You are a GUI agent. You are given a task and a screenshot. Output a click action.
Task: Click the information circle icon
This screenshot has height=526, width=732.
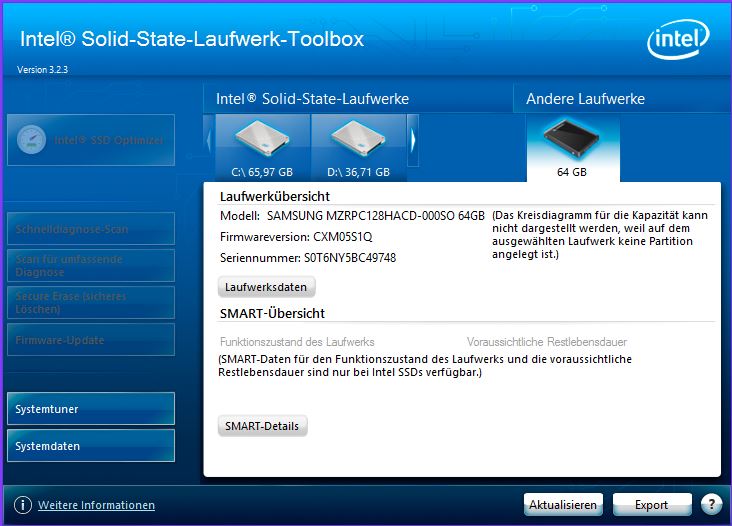tap(22, 505)
